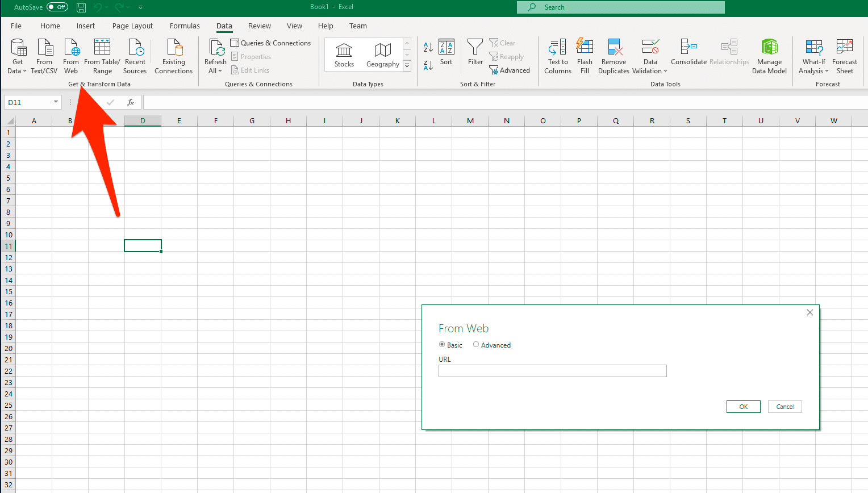Screen dimensions: 868x493
Task: Select the Basic radio option
Action: tap(442, 345)
